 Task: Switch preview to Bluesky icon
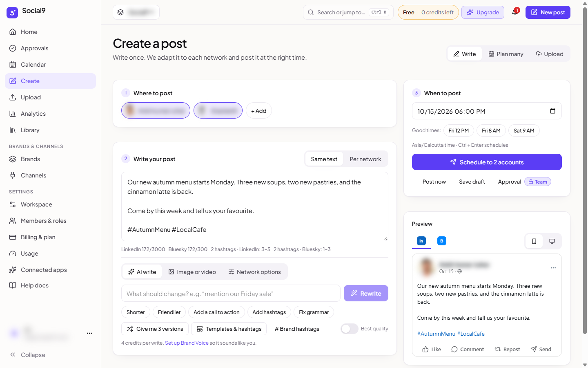(441, 241)
